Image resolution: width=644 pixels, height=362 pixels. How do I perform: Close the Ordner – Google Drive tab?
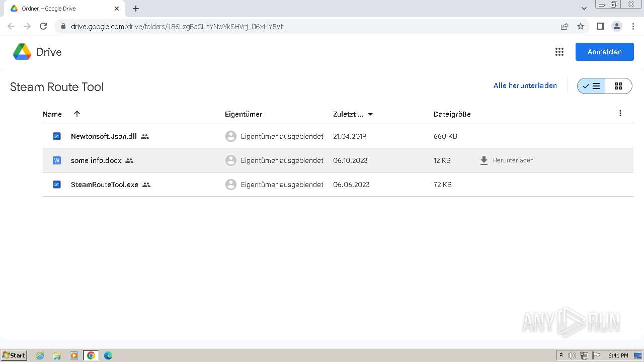(x=117, y=9)
